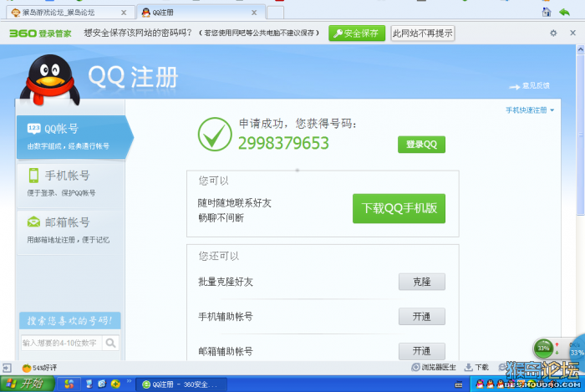Click the 下载QQ手机版 download button
This screenshot has width=585, height=392.
(399, 208)
